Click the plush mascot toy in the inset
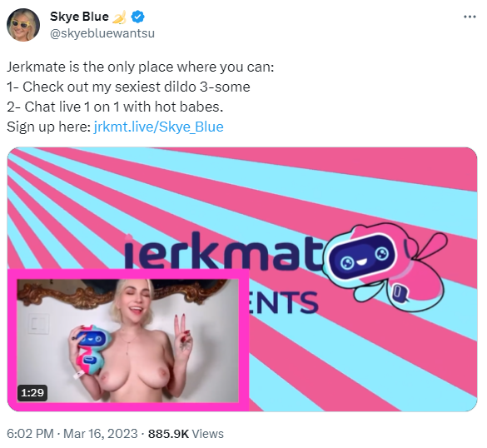The image size is (487, 448). click(91, 350)
